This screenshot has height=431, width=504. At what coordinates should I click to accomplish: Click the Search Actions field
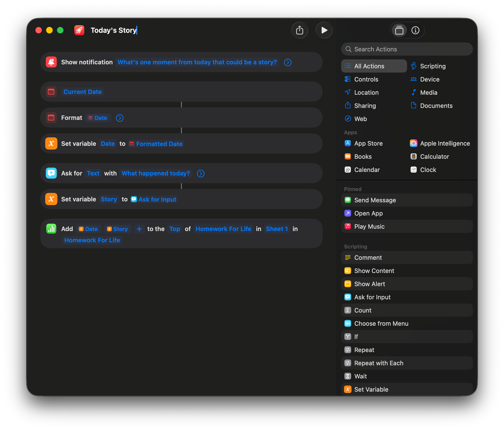407,49
